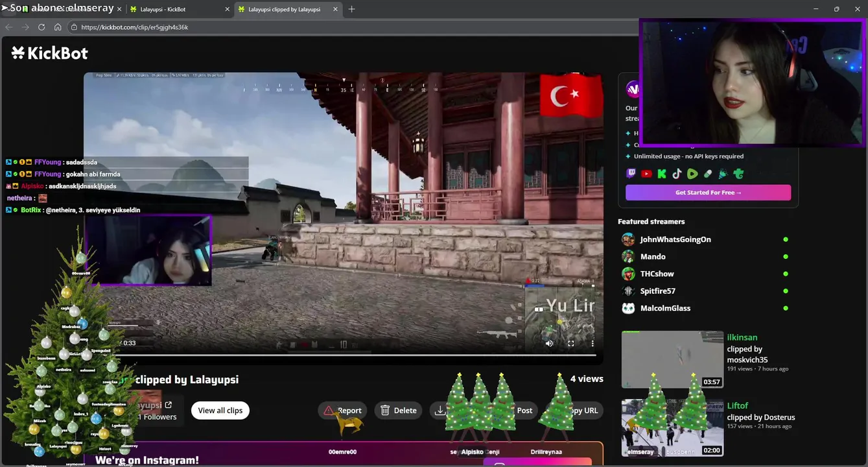
Task: Click the green Trovo icon
Action: click(738, 174)
